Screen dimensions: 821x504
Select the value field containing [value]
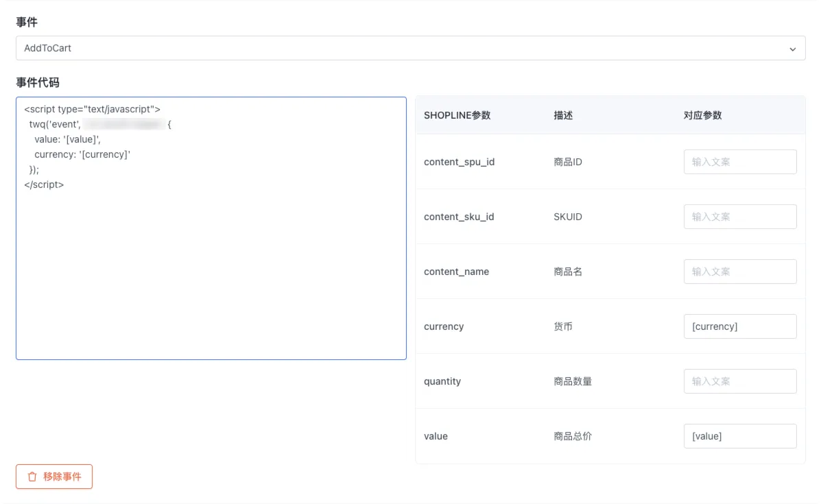coord(739,436)
